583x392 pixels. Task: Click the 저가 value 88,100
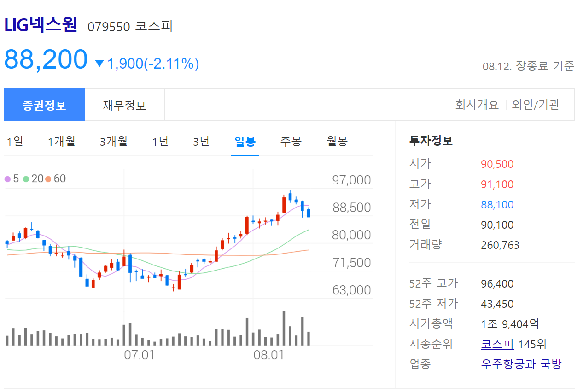coord(497,205)
